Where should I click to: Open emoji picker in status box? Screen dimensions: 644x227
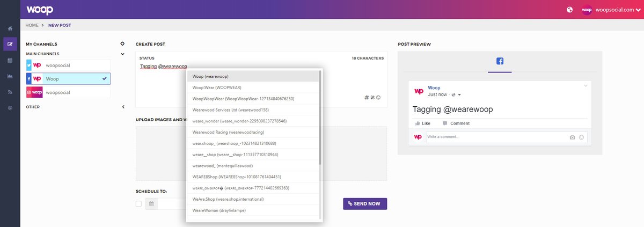coord(378,97)
